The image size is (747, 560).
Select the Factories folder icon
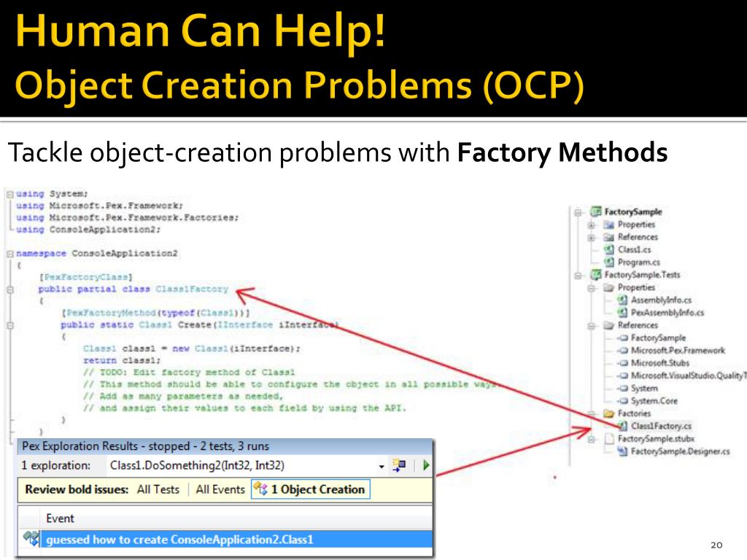coord(608,413)
